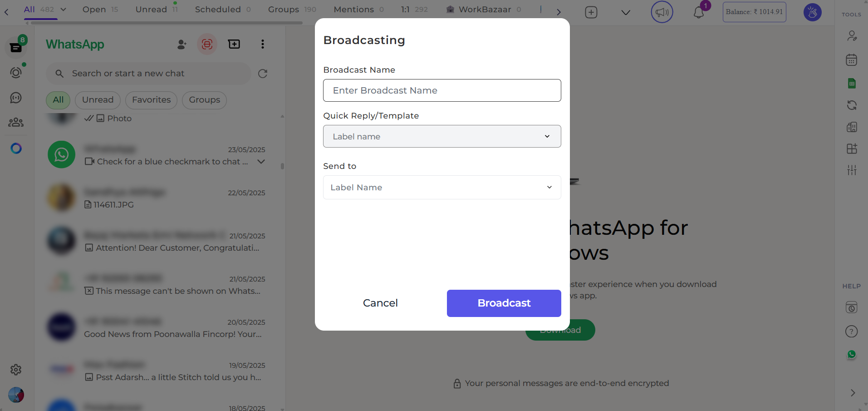
Task: Open the new label/folder icon in WhatsApp header
Action: 234,44
